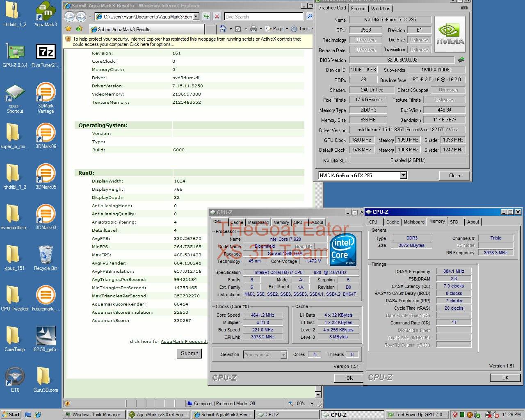Image resolution: width=525 pixels, height=420 pixels.
Task: Switch to the Sensors tab in GPU-Z
Action: tap(358, 8)
